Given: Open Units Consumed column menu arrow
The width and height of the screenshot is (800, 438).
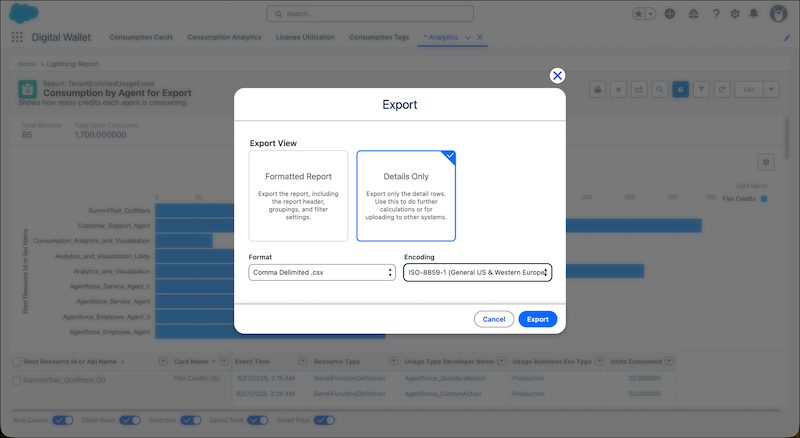Looking at the screenshot, I should pyautogui.click(x=669, y=361).
